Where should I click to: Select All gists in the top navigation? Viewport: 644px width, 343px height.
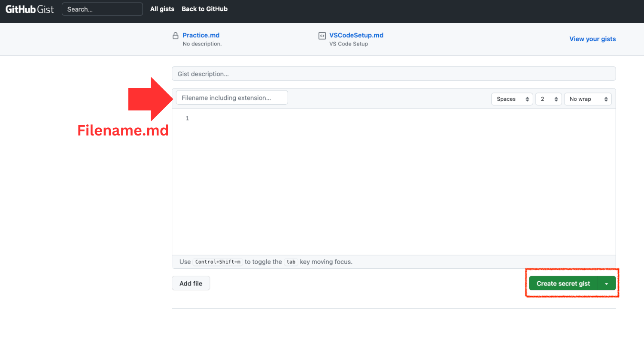point(162,9)
